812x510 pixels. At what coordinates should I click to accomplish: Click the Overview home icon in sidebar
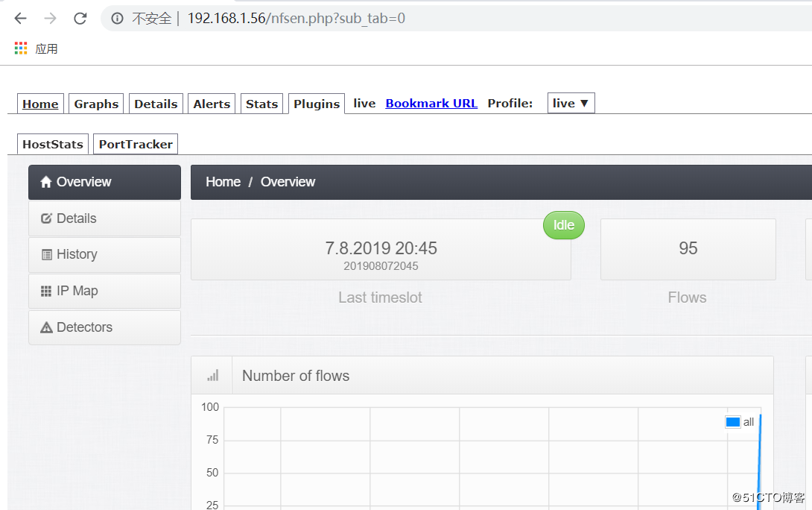(45, 181)
